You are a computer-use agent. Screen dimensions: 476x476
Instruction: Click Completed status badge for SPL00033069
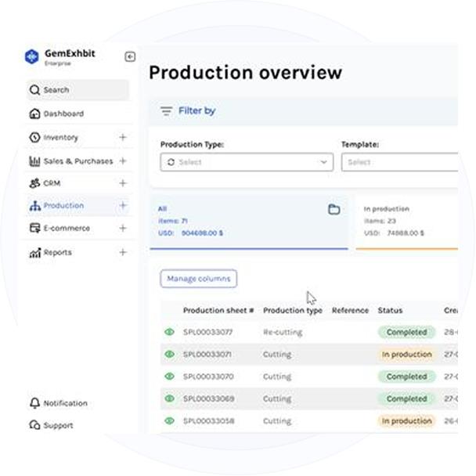click(406, 398)
